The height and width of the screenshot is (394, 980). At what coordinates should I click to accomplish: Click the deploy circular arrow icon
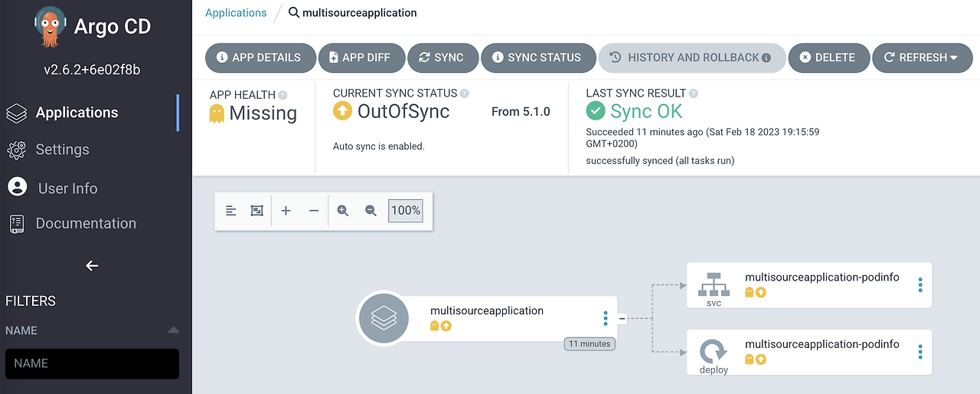[x=714, y=352]
